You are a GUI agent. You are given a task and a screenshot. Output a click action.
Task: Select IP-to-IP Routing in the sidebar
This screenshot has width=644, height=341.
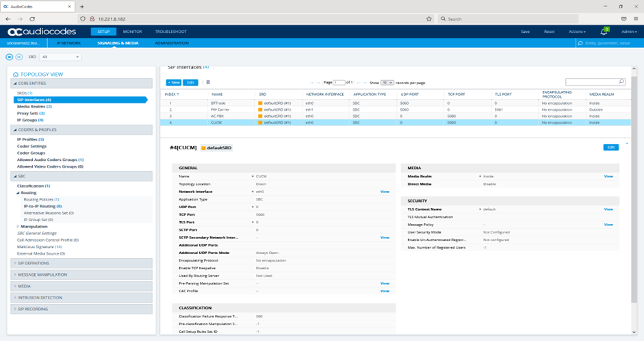(x=42, y=206)
